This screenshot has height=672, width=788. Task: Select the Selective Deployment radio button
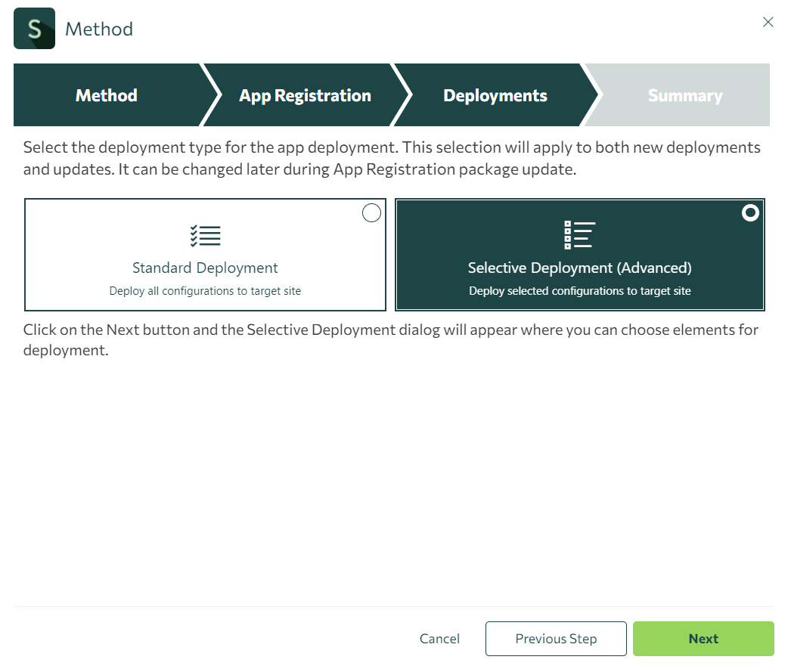pos(750,213)
